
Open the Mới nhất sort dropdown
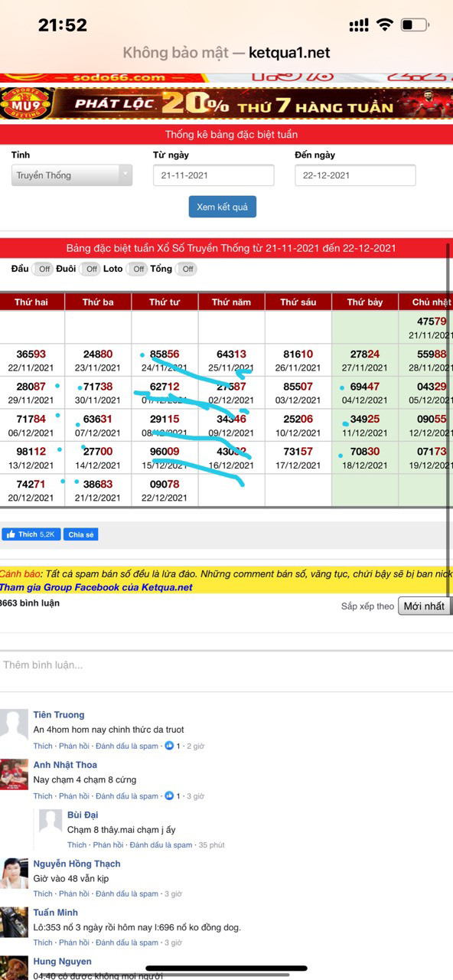pos(425,606)
